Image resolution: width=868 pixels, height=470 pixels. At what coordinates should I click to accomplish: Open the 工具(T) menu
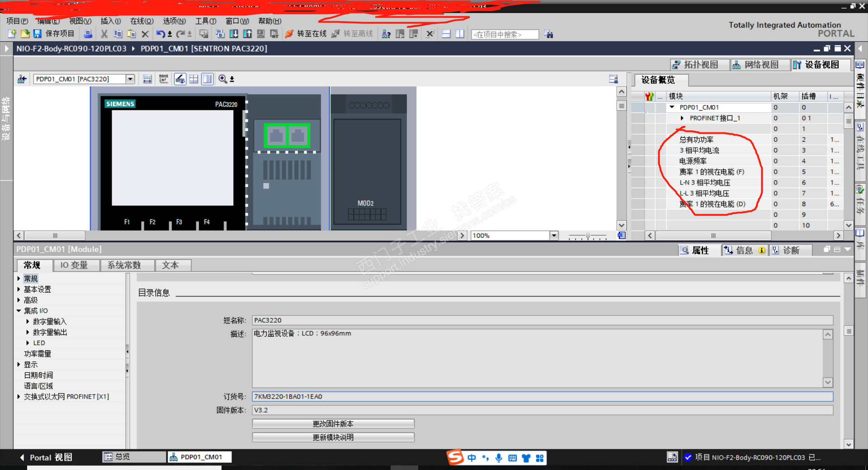click(206, 21)
